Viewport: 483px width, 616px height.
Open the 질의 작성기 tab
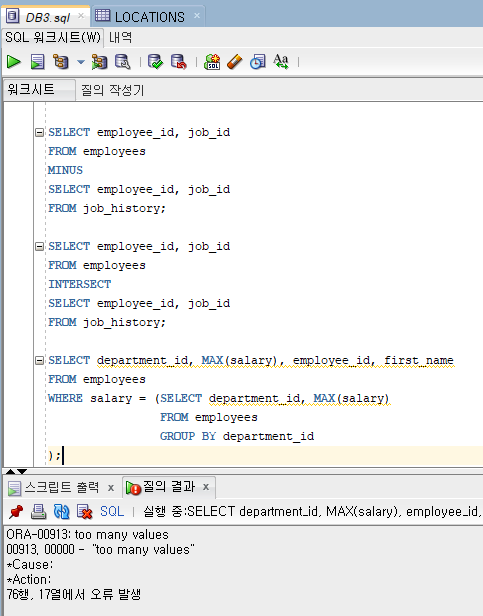coord(112,90)
